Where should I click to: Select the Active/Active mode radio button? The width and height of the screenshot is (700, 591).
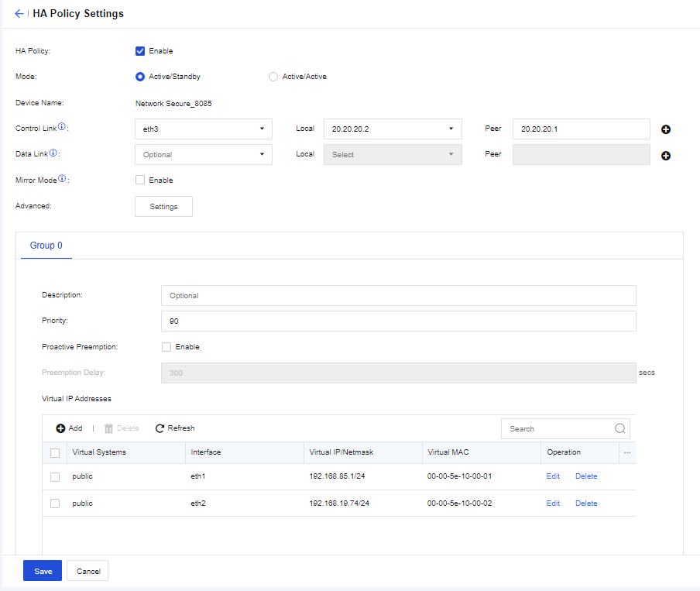pyautogui.click(x=273, y=77)
